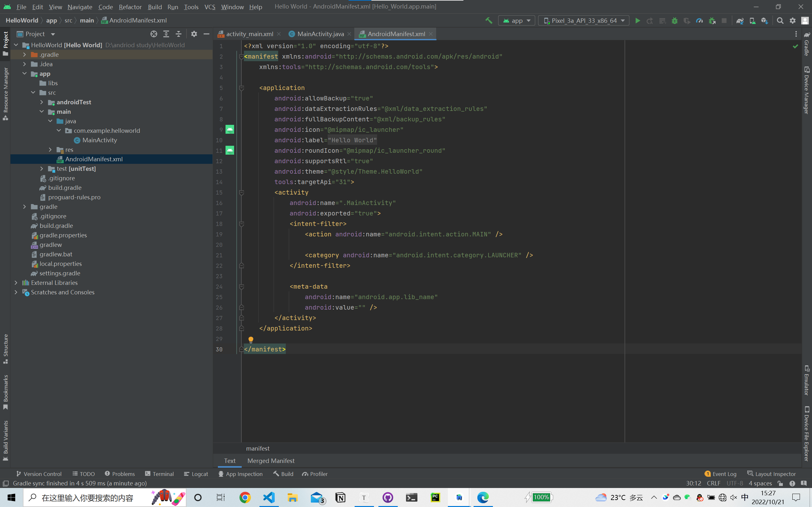Open the app run configuration dropdown

[517, 21]
